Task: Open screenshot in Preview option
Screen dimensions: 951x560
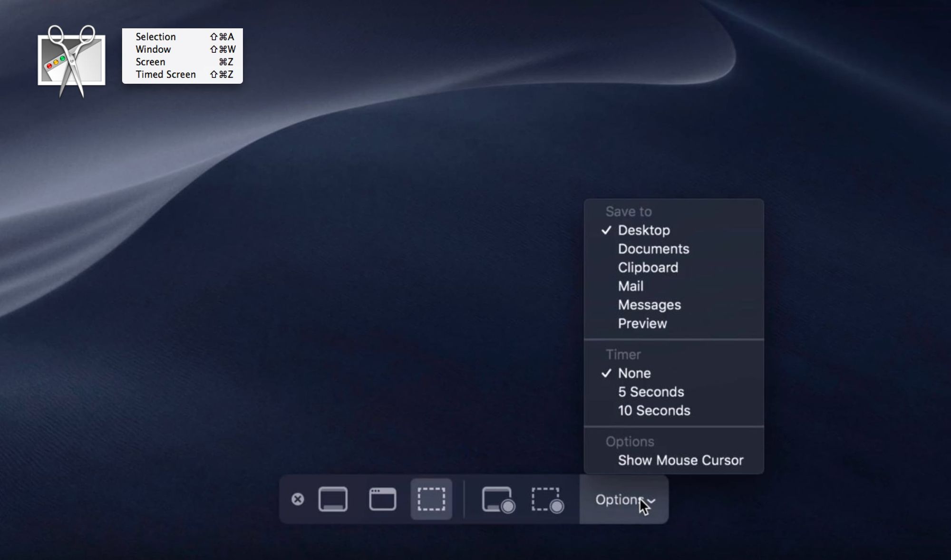Action: coord(642,324)
